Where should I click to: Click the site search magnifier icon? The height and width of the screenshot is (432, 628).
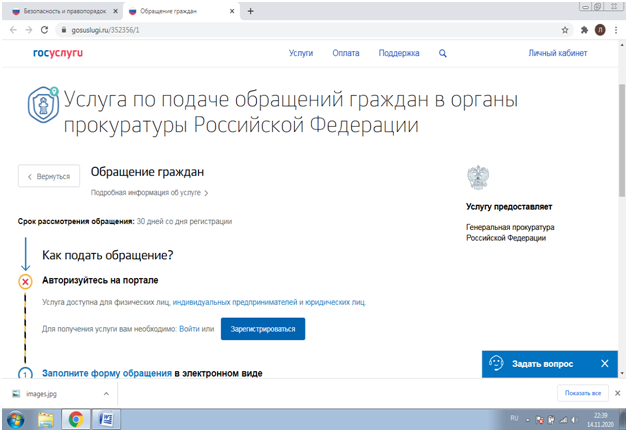[443, 53]
